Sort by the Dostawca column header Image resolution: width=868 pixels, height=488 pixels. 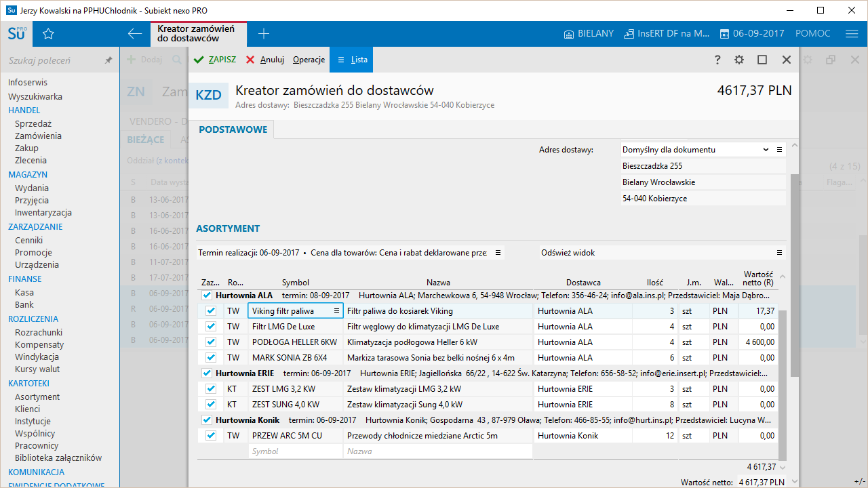tap(583, 283)
